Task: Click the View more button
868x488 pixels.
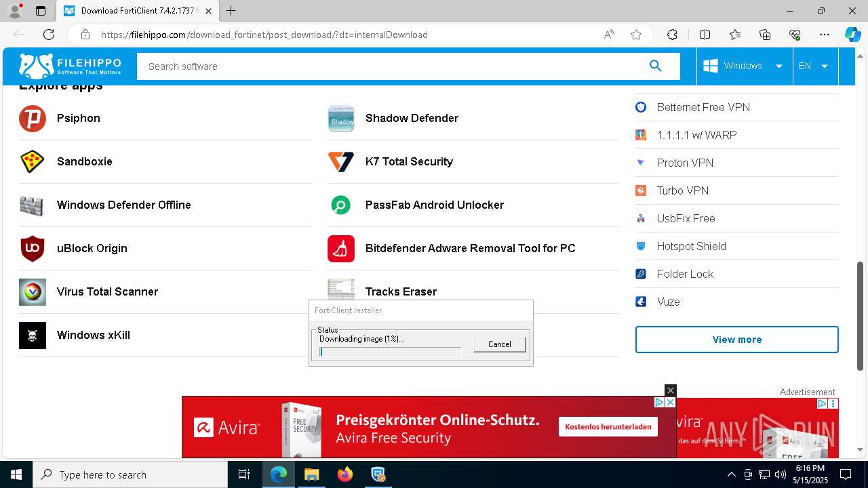Action: click(737, 340)
